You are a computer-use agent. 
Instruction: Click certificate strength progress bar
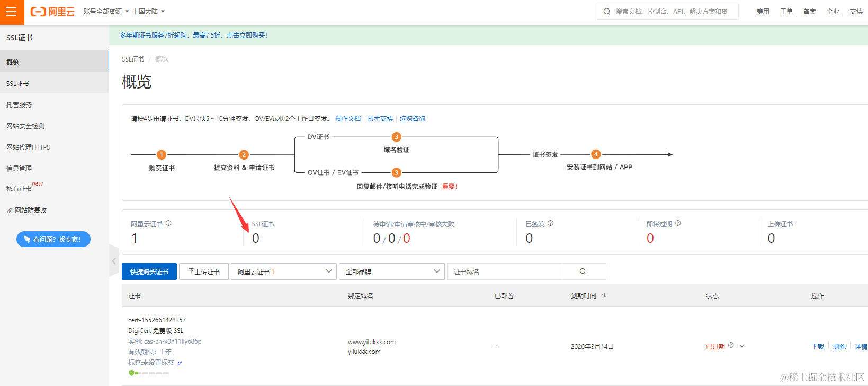click(x=152, y=373)
